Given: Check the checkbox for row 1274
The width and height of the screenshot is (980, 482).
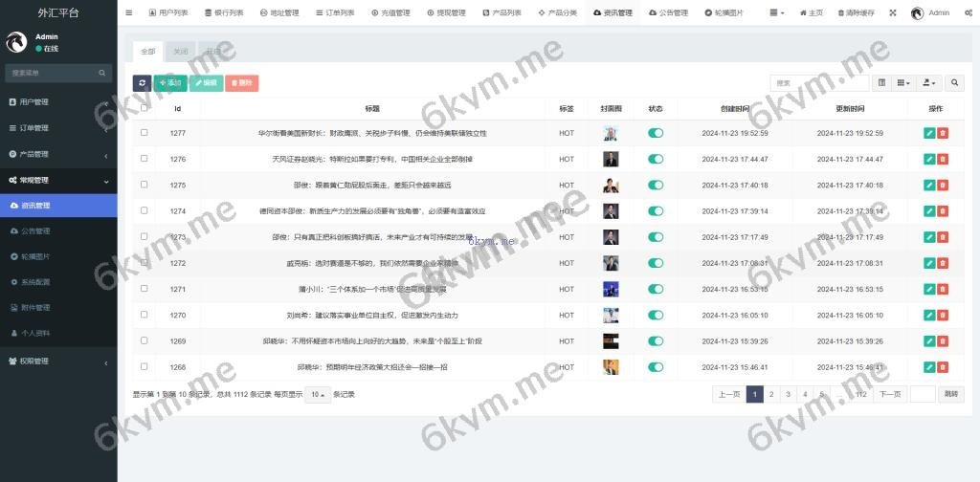Looking at the screenshot, I should (145, 210).
